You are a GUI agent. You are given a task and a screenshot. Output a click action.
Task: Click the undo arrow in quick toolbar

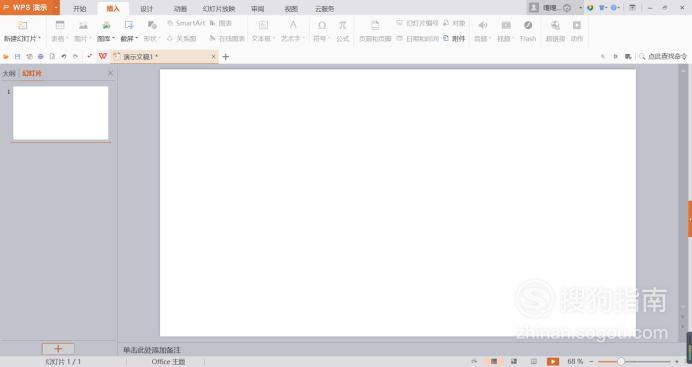pyautogui.click(x=64, y=56)
